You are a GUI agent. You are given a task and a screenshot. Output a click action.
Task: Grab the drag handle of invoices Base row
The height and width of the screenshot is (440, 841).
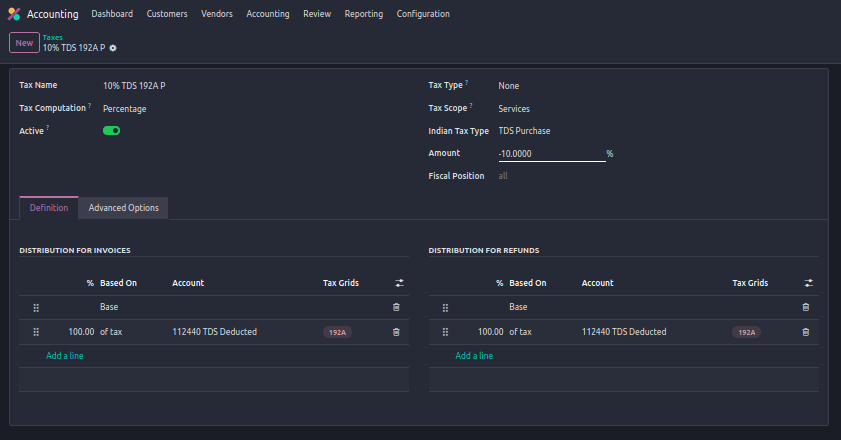36,307
